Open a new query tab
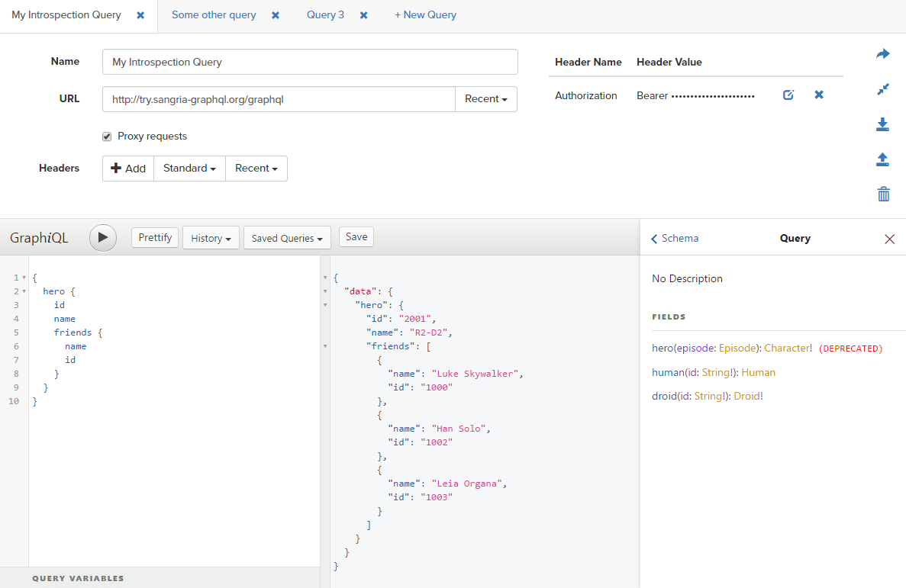Viewport: 906px width, 588px height. 425,14
